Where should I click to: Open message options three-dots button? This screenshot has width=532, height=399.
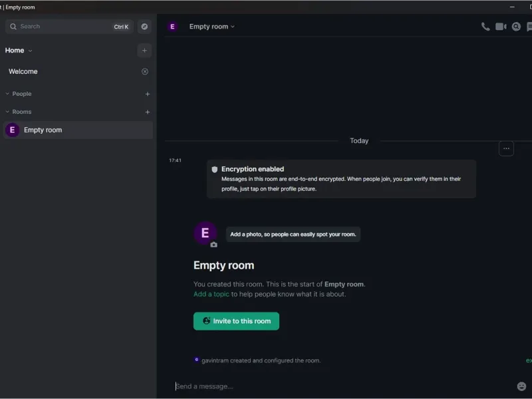pyautogui.click(x=506, y=148)
